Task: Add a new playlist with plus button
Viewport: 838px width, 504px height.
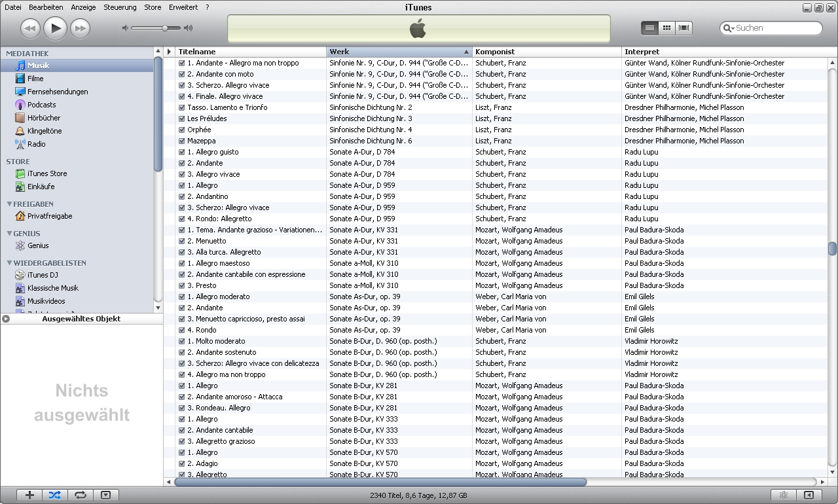Action: coord(29,495)
